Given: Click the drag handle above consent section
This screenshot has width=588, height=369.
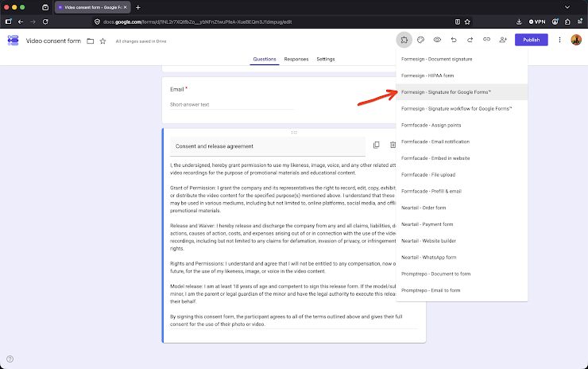Looking at the screenshot, I should pos(294,133).
